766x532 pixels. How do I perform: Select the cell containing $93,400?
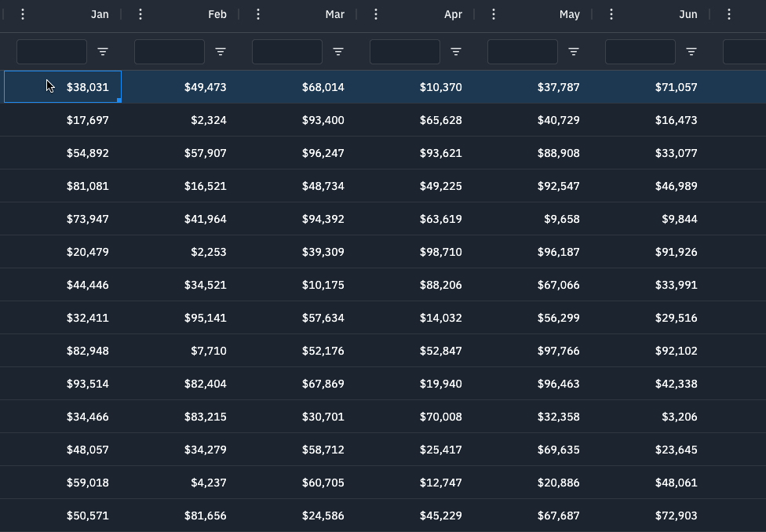coord(323,120)
